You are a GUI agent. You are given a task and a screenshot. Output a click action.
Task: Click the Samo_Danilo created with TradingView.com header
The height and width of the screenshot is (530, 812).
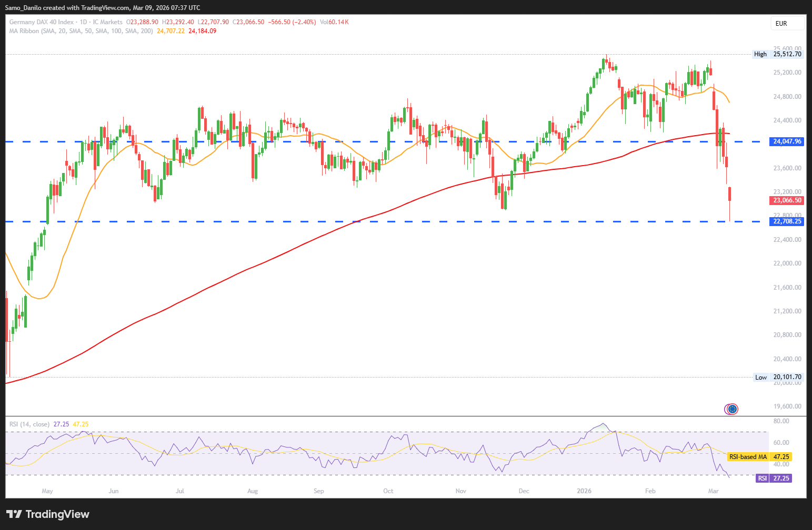(103, 7)
